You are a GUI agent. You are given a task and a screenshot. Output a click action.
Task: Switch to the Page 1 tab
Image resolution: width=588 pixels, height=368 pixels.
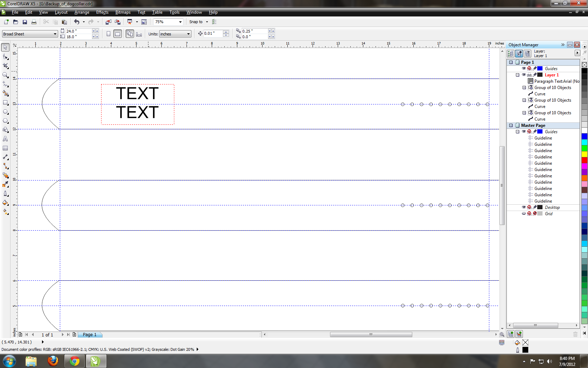pos(90,335)
